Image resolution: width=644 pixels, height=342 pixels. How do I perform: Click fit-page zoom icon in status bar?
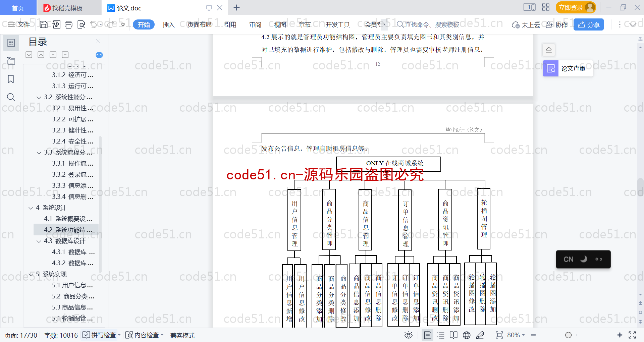point(499,335)
